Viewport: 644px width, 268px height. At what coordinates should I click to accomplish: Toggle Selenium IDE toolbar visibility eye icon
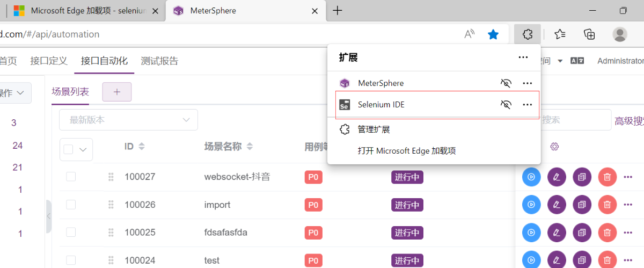[506, 105]
